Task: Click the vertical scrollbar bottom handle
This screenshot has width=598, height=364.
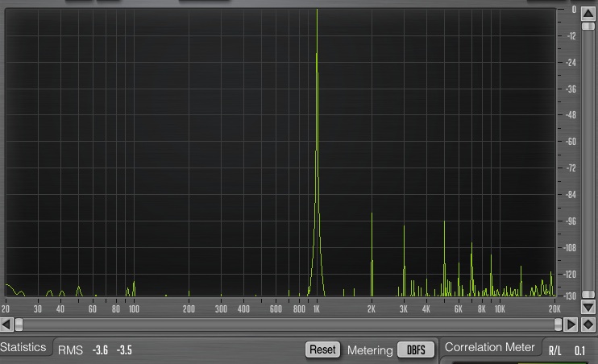Action: [x=588, y=294]
